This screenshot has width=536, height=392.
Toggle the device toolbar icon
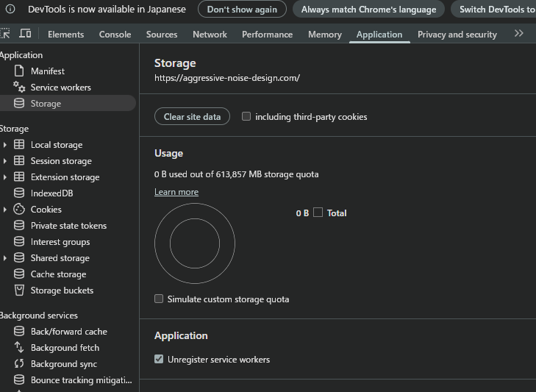pyautogui.click(x=25, y=34)
